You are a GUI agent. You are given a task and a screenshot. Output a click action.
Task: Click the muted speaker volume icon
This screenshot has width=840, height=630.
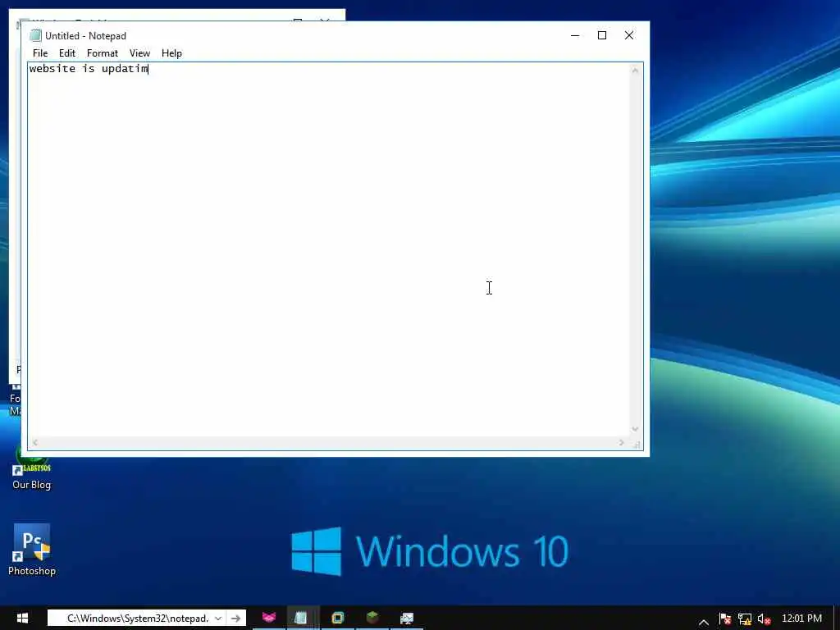764,619
